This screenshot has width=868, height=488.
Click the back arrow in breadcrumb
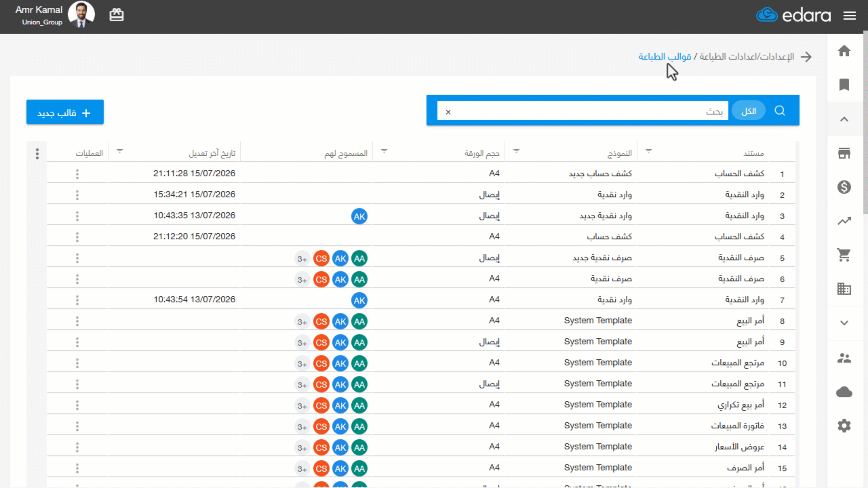806,57
